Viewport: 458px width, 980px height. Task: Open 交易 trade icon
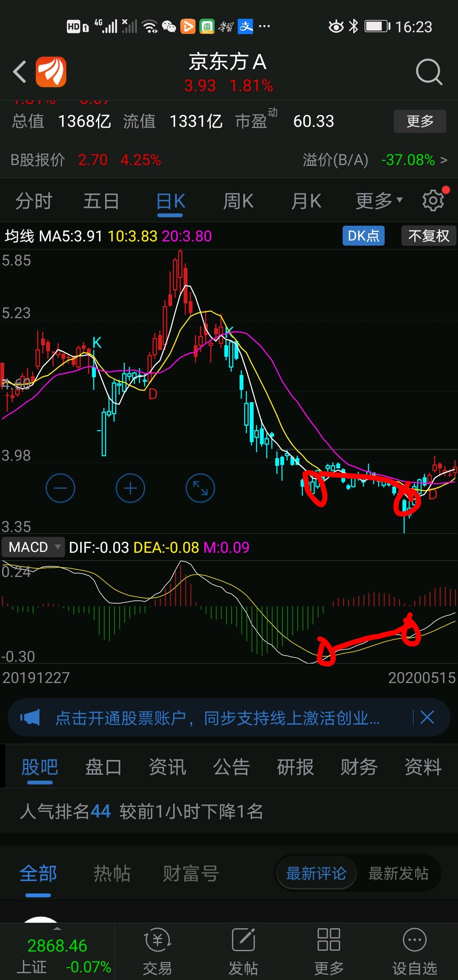(x=157, y=952)
